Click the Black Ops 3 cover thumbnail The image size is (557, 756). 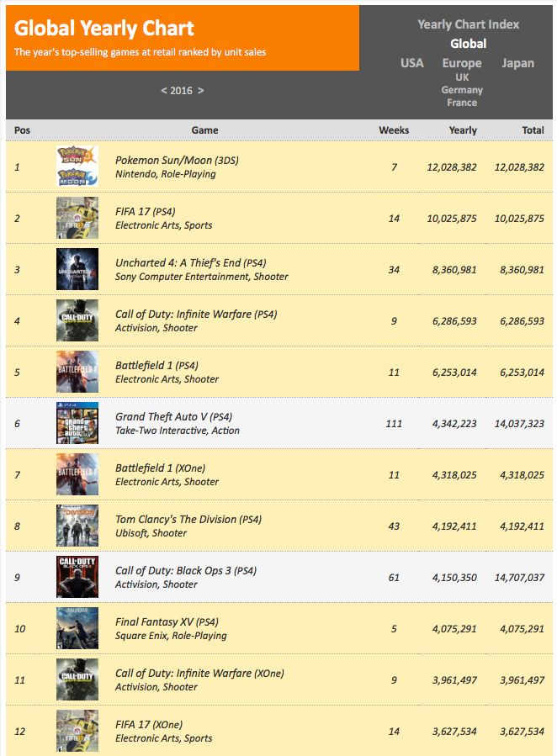click(77, 577)
